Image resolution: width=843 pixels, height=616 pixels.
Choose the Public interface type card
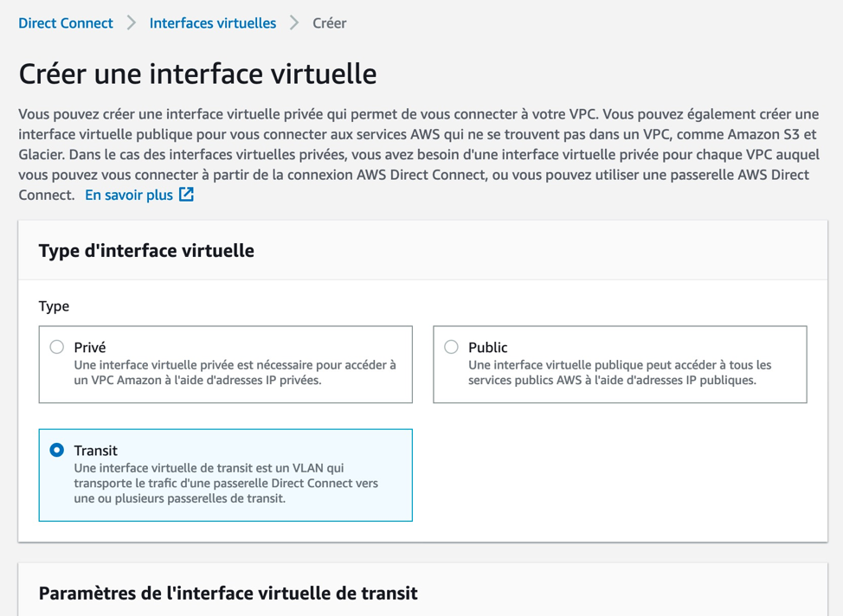coord(620,364)
